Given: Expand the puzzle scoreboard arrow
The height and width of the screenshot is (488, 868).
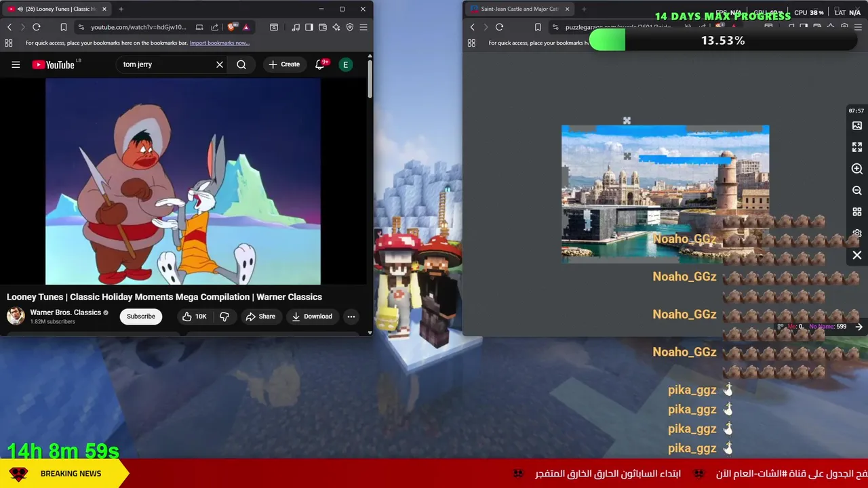Looking at the screenshot, I should click(x=859, y=327).
